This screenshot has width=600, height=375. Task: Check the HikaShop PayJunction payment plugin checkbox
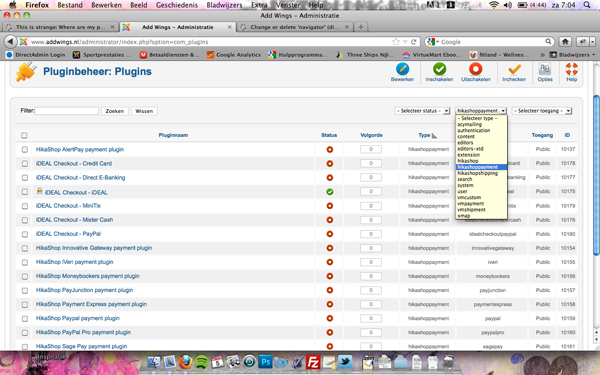25,291
